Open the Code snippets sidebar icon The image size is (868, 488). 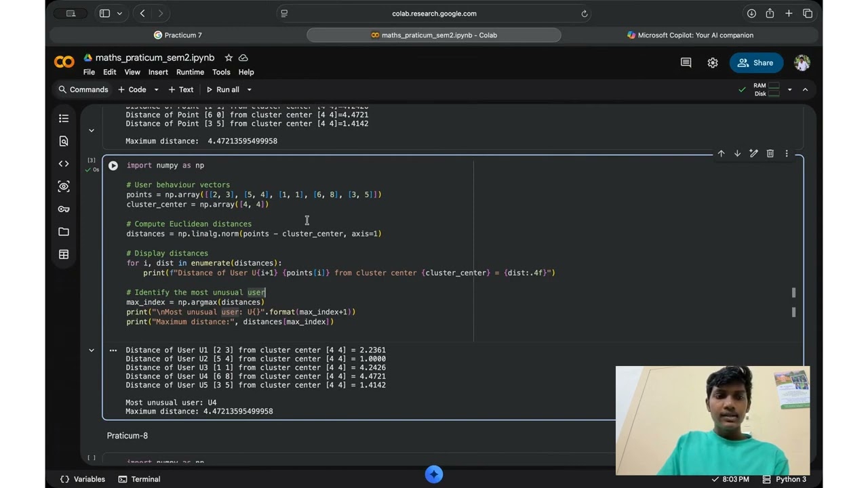coord(64,164)
